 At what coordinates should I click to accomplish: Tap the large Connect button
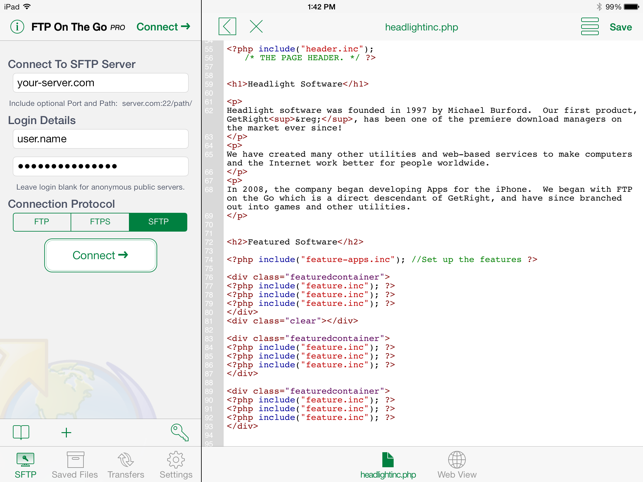point(100,255)
